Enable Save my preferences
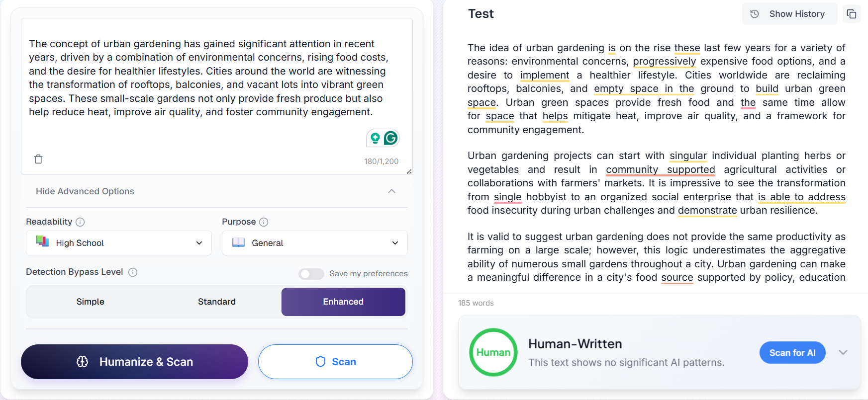Screen dimensions: 868x400 click(311, 274)
